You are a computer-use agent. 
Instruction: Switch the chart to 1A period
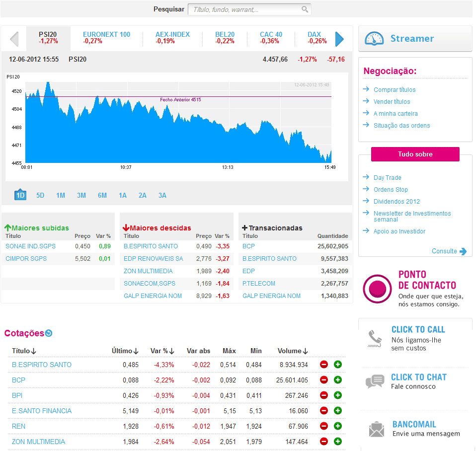tap(123, 195)
